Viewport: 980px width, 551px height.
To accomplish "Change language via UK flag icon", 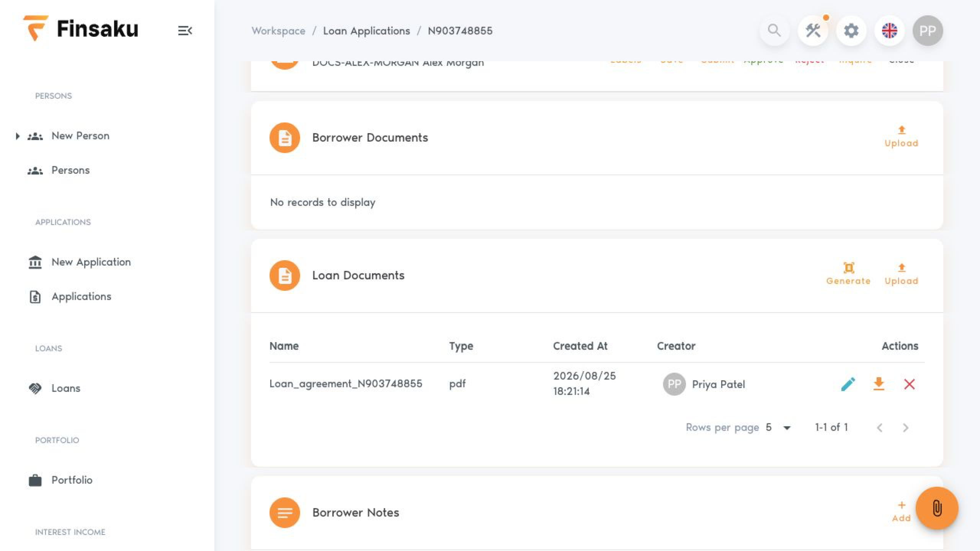I will click(x=889, y=31).
